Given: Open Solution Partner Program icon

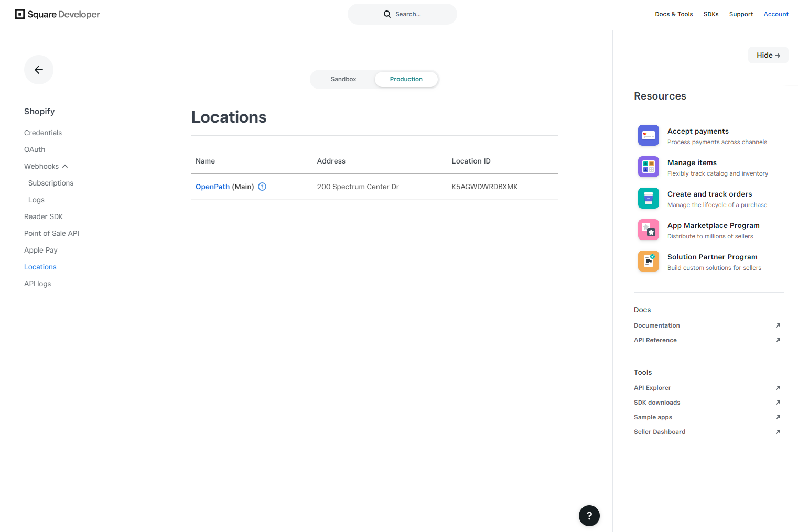Looking at the screenshot, I should pyautogui.click(x=649, y=261).
